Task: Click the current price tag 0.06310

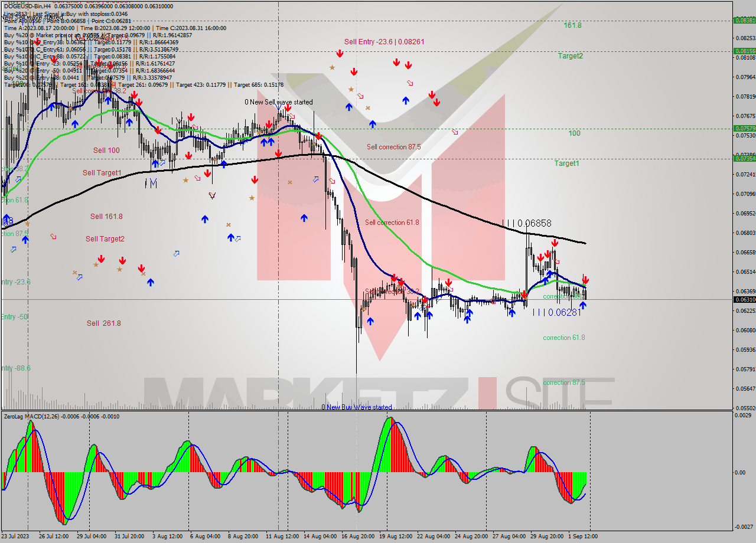Action: (744, 299)
